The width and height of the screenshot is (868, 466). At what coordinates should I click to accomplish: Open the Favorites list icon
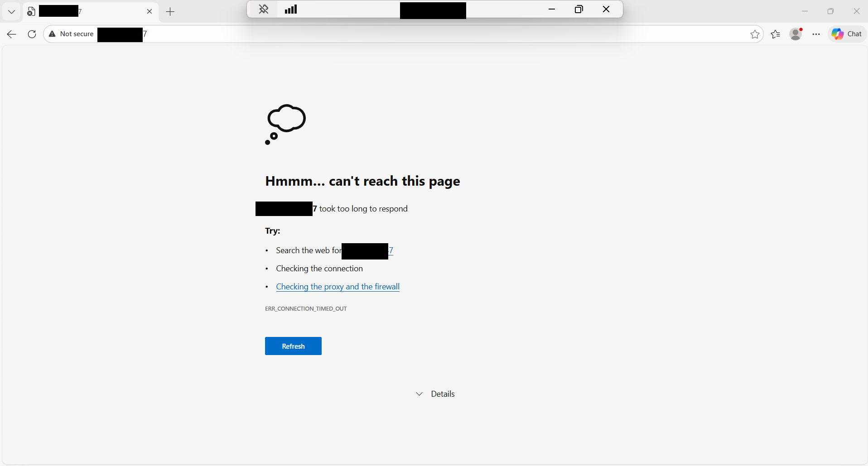point(776,34)
